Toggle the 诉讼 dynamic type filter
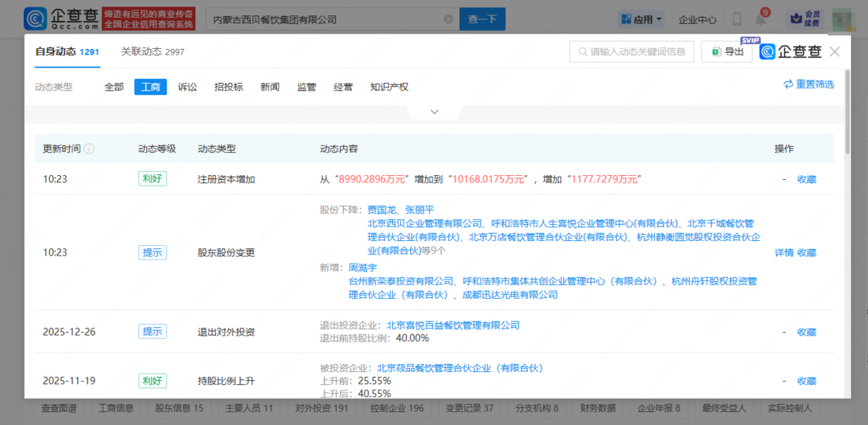This screenshot has width=868, height=425. point(186,87)
